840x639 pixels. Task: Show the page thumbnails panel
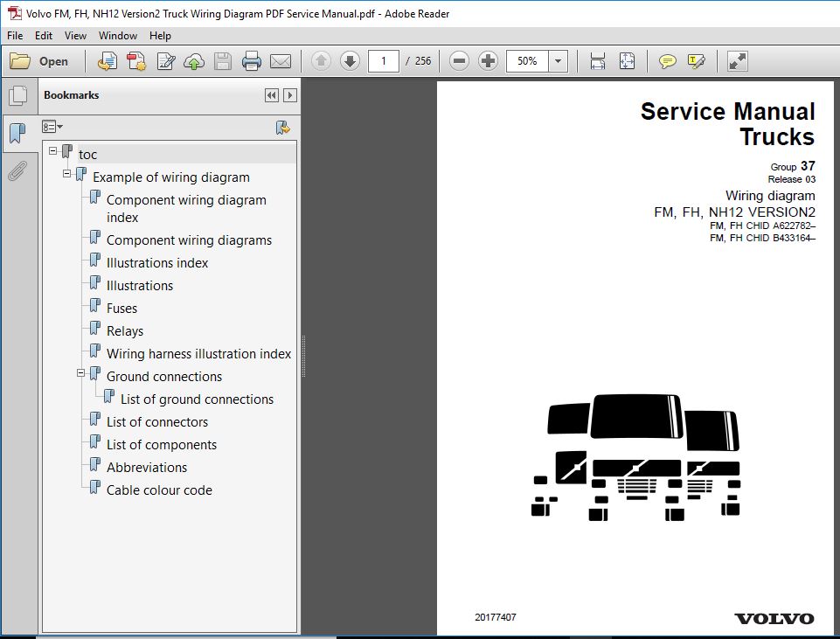tap(17, 96)
